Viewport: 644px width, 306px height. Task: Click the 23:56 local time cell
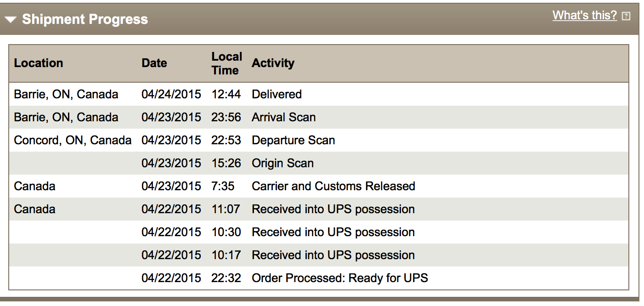(226, 117)
